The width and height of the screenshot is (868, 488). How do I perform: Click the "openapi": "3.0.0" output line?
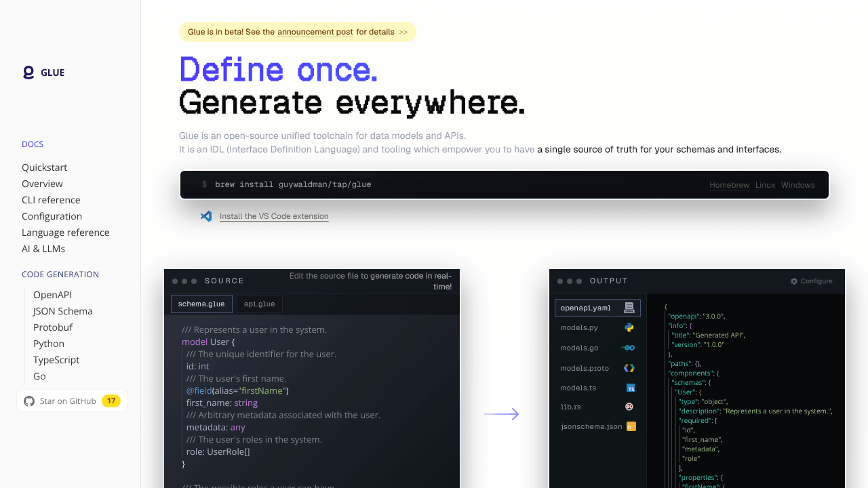696,316
